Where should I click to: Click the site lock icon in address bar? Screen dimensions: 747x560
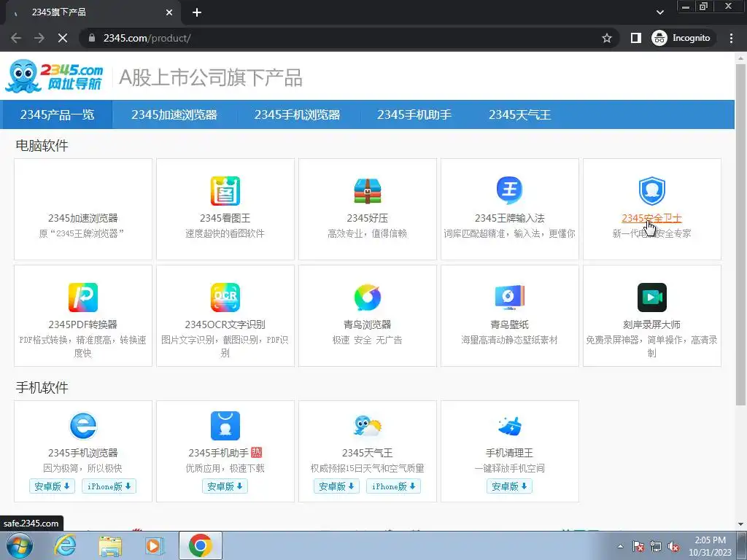92,38
